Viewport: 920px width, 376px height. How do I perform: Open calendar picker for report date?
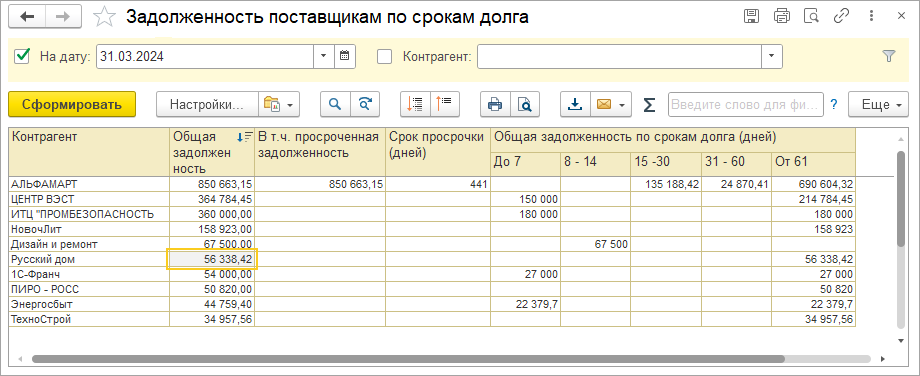point(344,56)
